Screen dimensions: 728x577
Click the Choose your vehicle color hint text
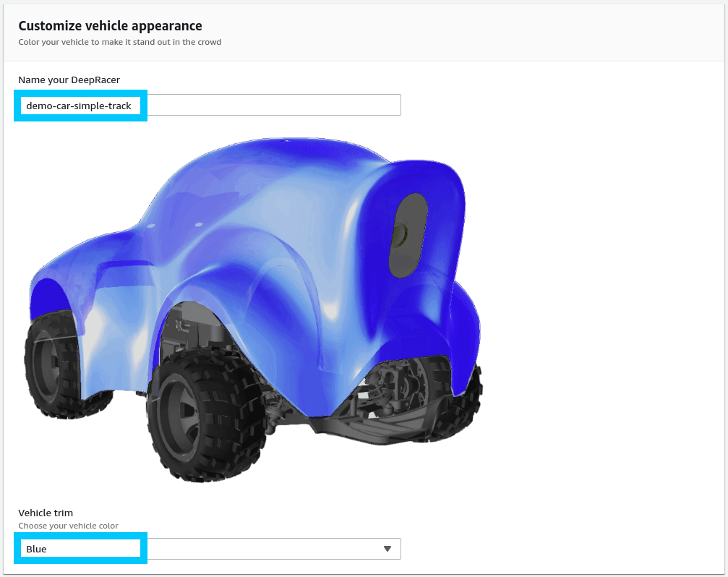68,526
